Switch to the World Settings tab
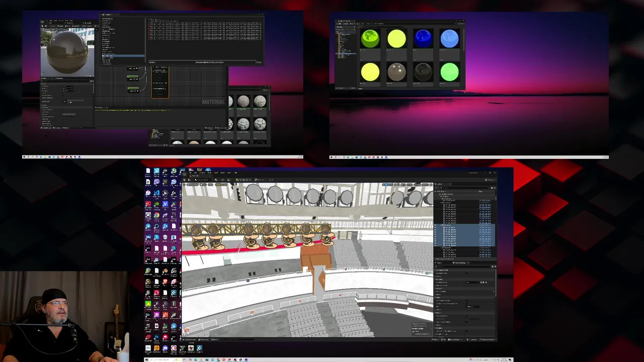 (460, 262)
